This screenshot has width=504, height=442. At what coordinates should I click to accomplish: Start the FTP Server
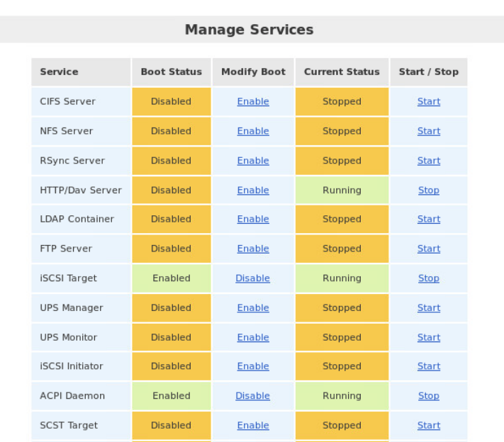[428, 249]
